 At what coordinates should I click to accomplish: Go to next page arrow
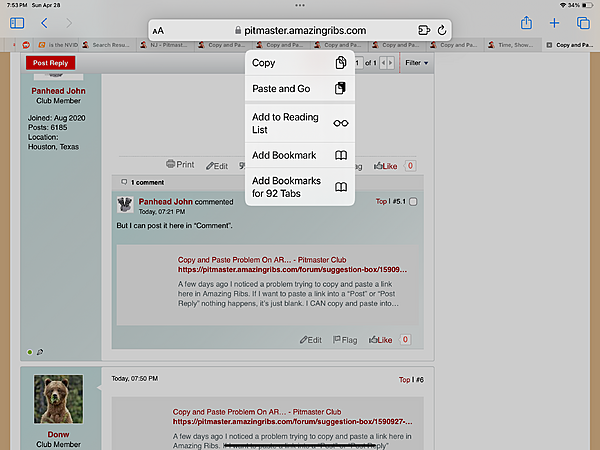390,63
